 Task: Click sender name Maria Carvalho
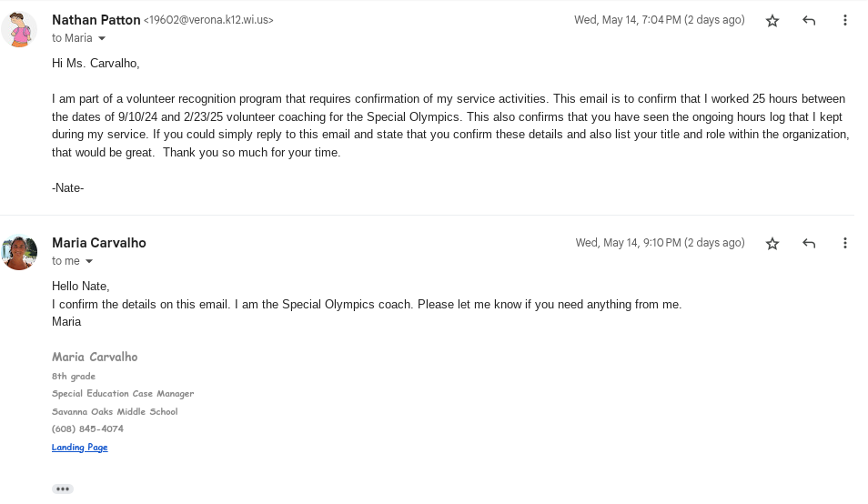pyautogui.click(x=99, y=243)
